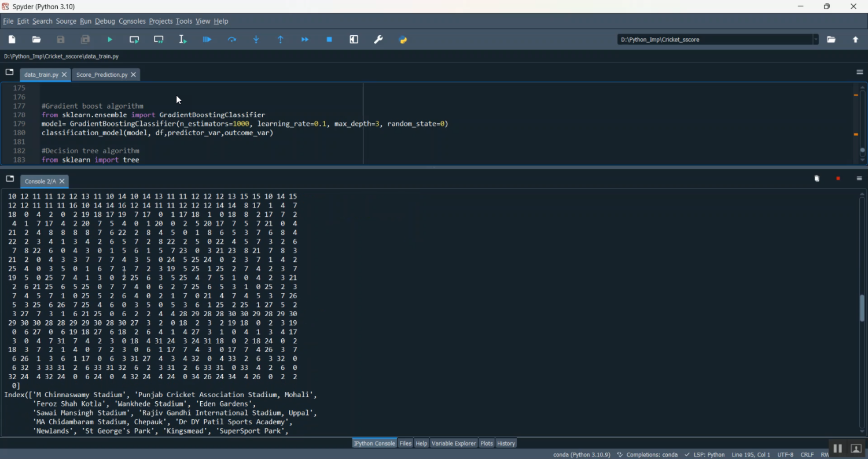This screenshot has height=459, width=868.
Task: Interrupt kernel with red stop button
Action: point(838,179)
